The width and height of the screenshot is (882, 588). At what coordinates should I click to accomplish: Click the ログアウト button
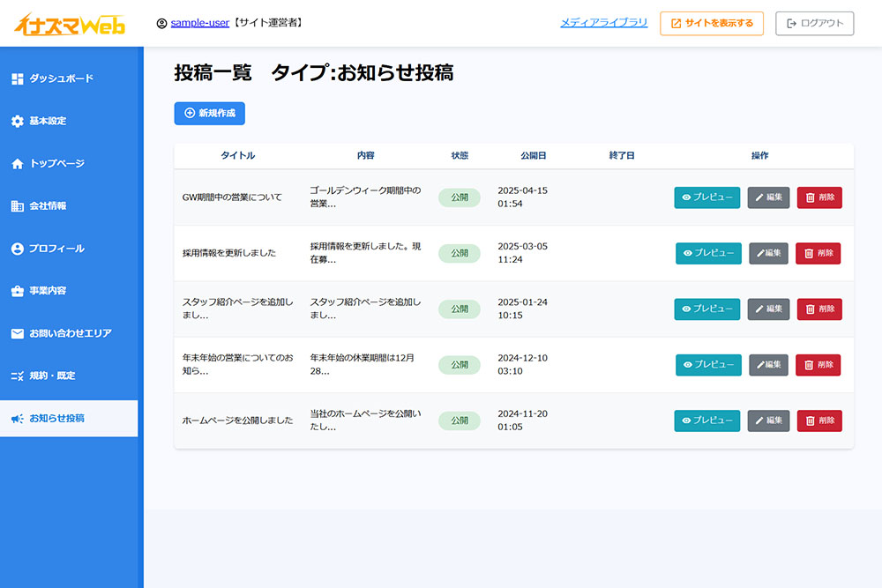(x=814, y=23)
